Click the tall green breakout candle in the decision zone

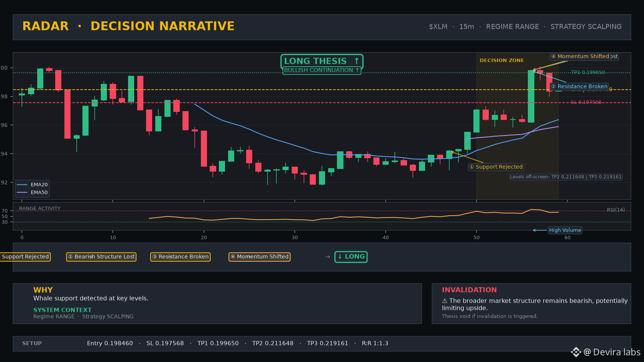pos(531,96)
